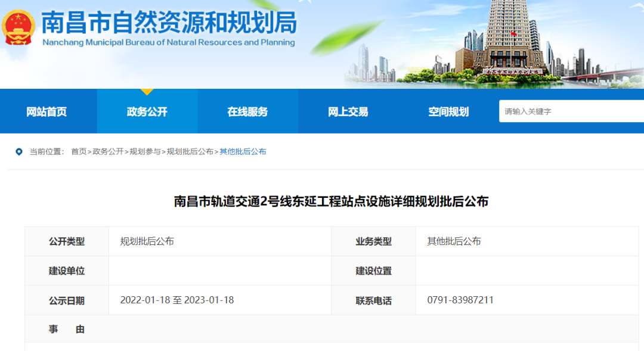This screenshot has width=644, height=351.
Task: Click the 公示日期 date range value
Action: [177, 300]
